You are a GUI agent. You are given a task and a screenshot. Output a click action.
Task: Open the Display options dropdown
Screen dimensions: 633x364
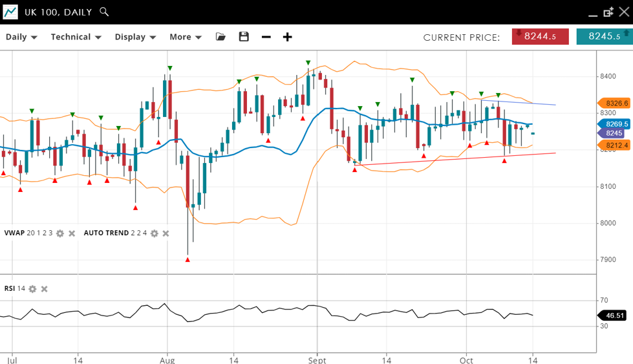(x=135, y=37)
